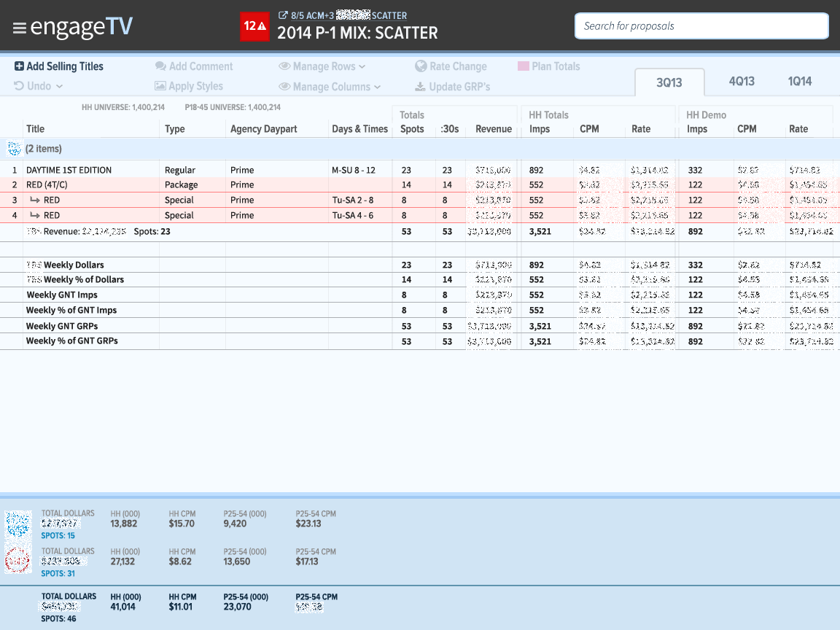This screenshot has width=840, height=630.
Task: Click the Plan Totals label
Action: (x=556, y=66)
